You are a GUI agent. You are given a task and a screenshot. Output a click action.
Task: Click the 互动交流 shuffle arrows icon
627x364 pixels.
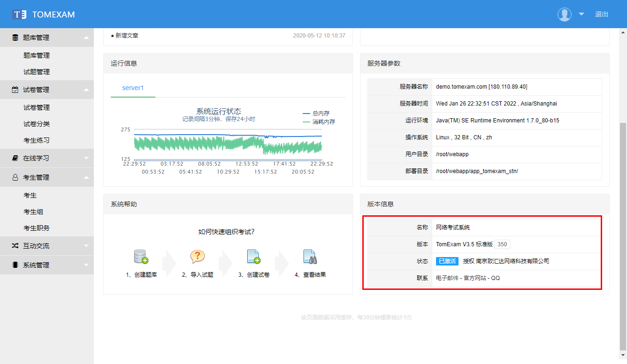15,246
